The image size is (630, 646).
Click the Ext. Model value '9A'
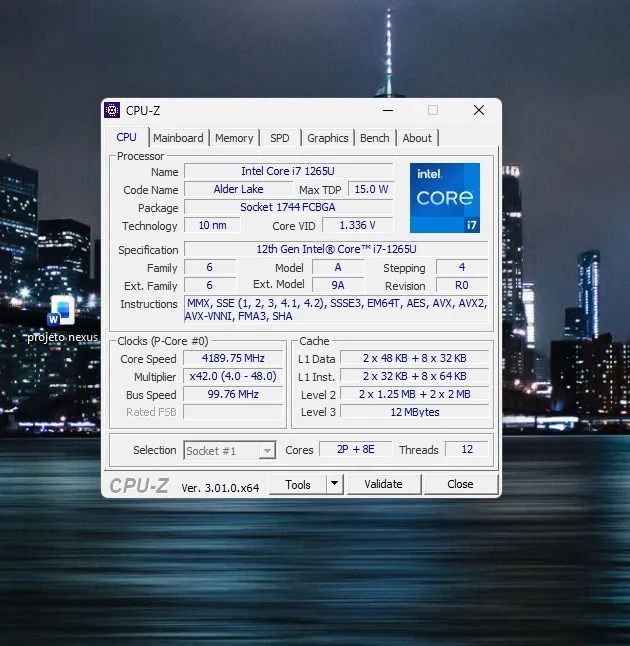[338, 285]
